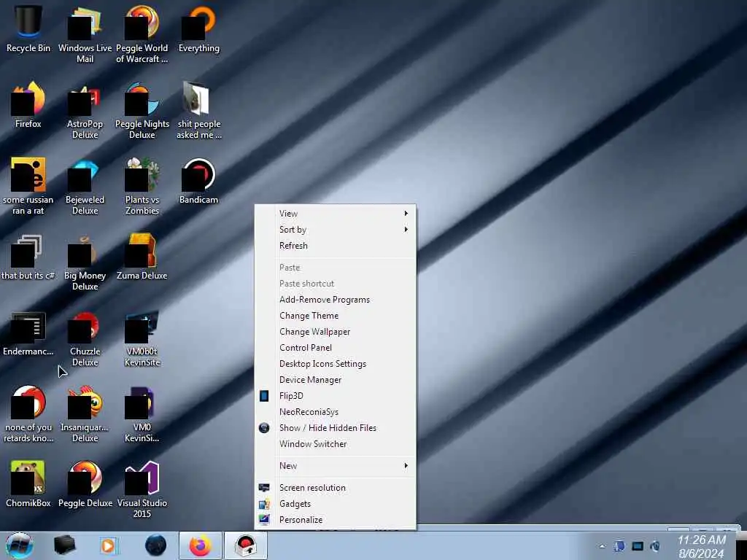Expand the View submenu
Screen dimensions: 747x560
pyautogui.click(x=336, y=214)
